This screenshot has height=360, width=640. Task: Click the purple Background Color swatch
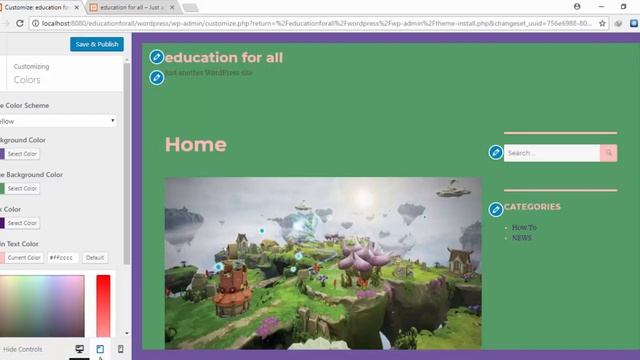click(x=2, y=154)
